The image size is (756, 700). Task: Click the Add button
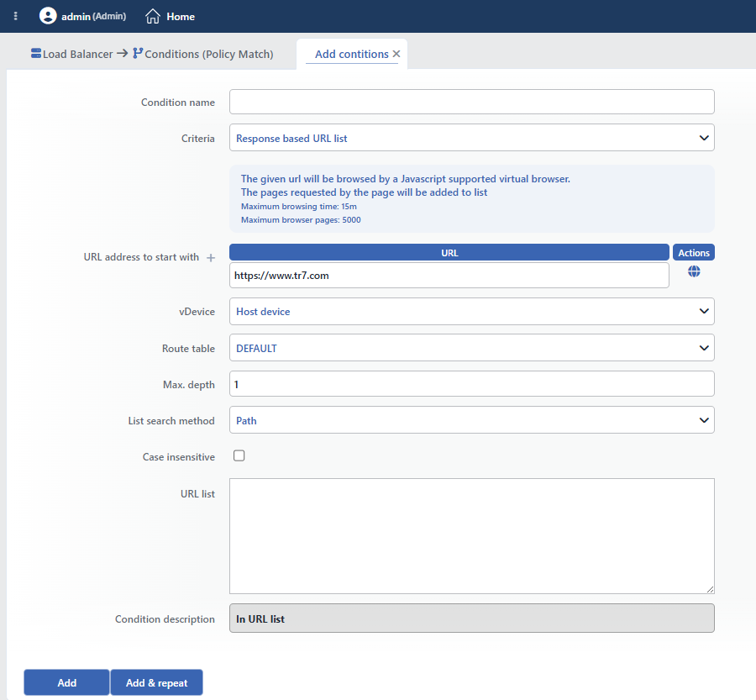pos(66,682)
